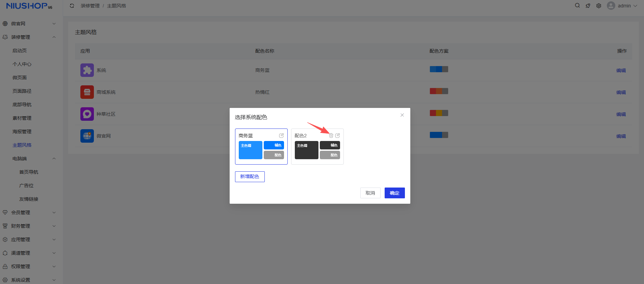
Task: Click the rocket icon in top bar
Action: (x=588, y=6)
